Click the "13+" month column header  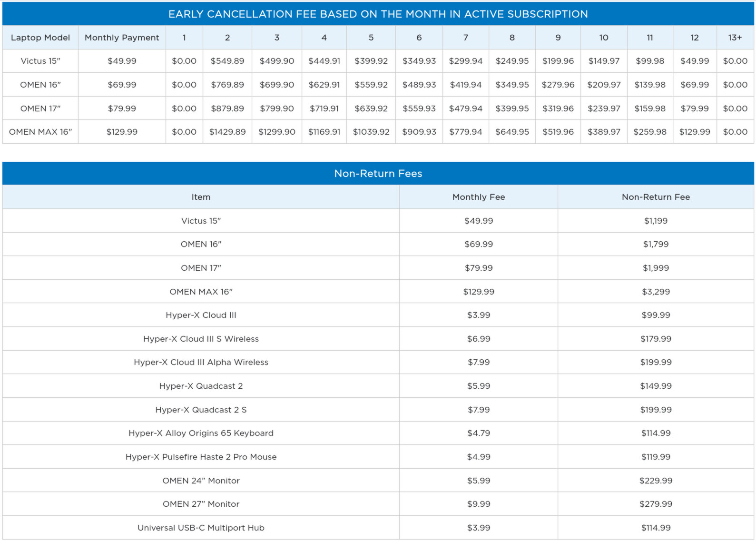click(x=735, y=38)
